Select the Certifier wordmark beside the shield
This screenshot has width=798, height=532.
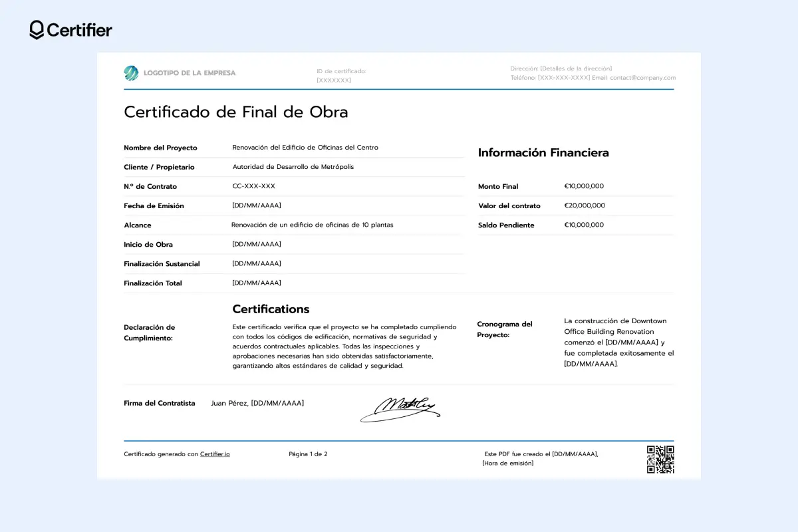[x=80, y=30]
